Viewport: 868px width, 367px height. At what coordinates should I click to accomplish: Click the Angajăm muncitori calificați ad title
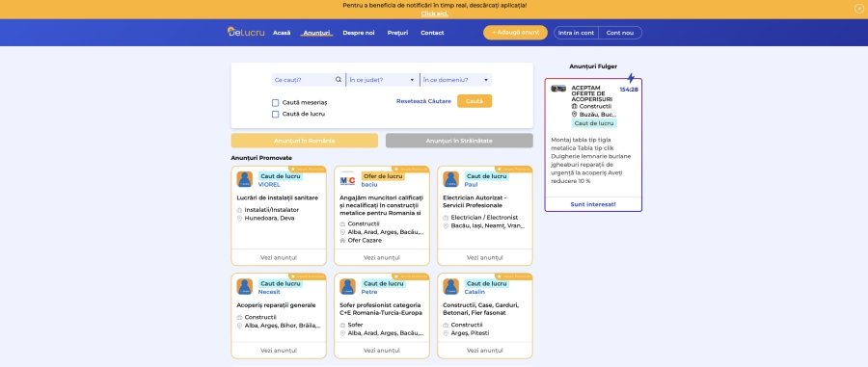tap(381, 205)
